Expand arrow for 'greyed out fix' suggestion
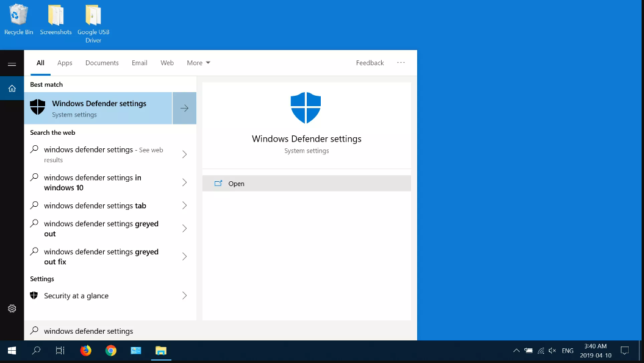The width and height of the screenshot is (644, 363). (x=184, y=256)
